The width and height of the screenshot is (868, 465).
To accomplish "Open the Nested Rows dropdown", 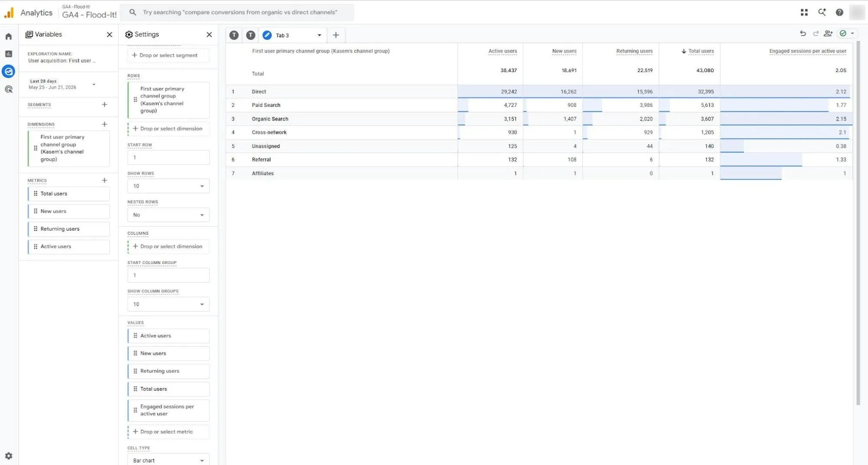I will 168,215.
